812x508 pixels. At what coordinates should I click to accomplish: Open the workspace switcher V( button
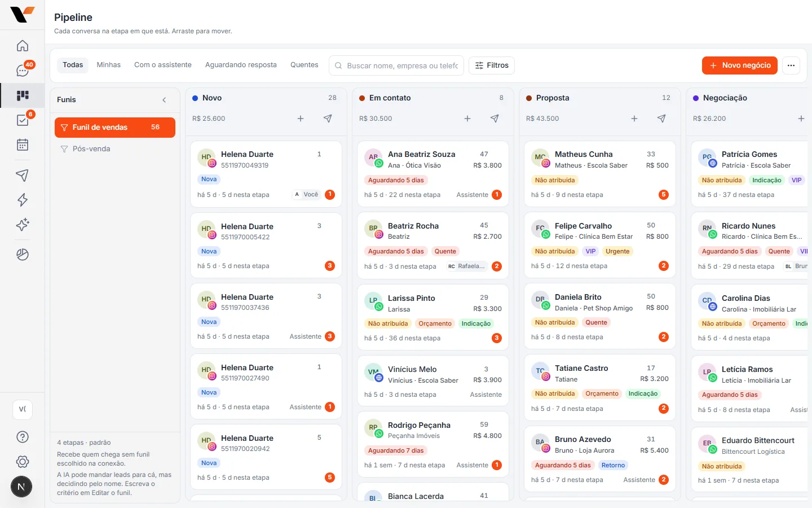(x=23, y=409)
